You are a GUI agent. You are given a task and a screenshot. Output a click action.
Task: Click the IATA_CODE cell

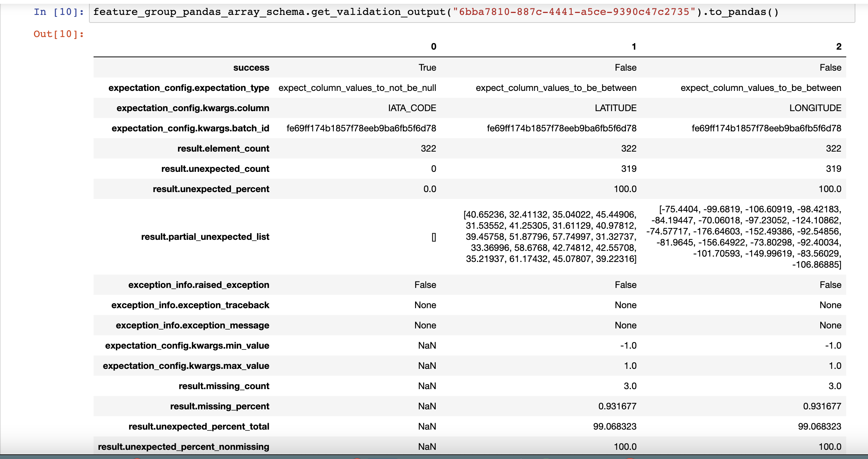pyautogui.click(x=412, y=108)
